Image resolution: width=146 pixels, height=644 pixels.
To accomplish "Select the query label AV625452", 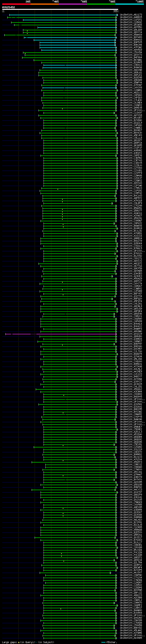I will point(8,8).
